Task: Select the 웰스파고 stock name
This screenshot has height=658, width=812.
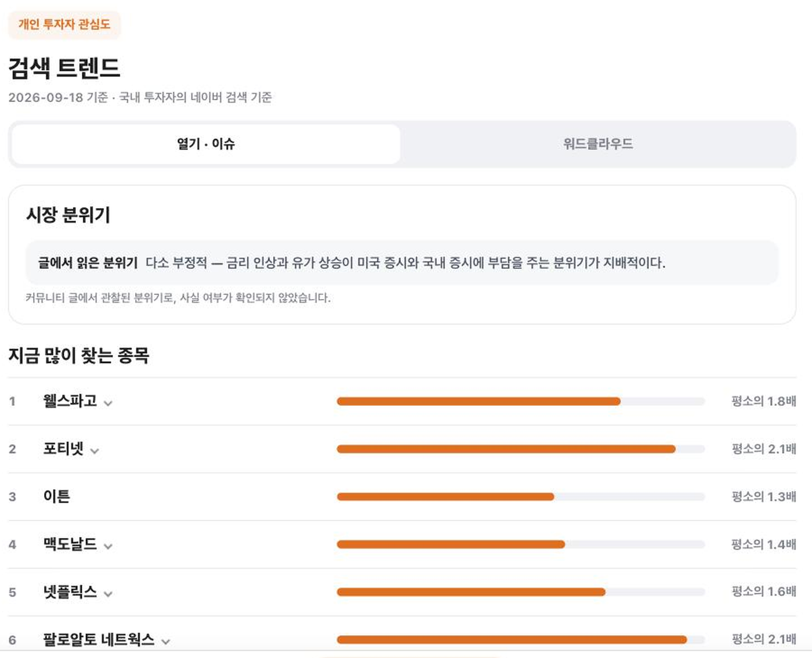Action: (x=70, y=401)
